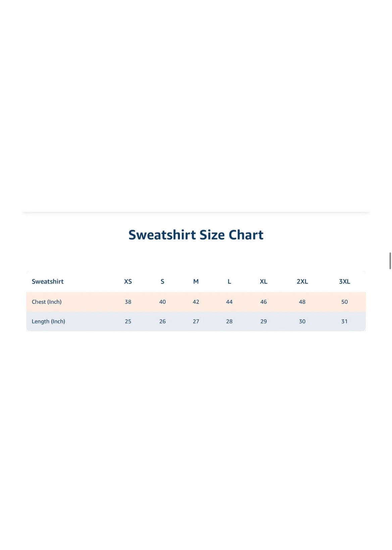Click the M size column header

point(196,281)
